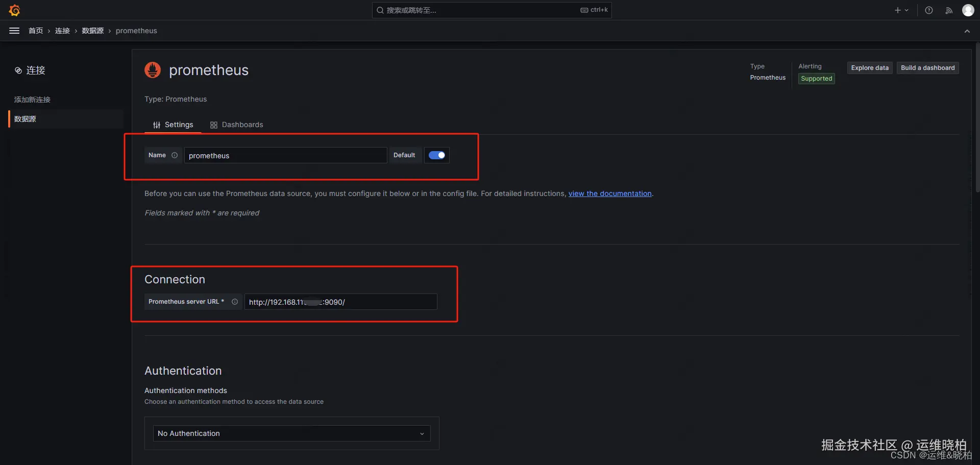Click the prometheus breadcrumb text

(x=136, y=31)
